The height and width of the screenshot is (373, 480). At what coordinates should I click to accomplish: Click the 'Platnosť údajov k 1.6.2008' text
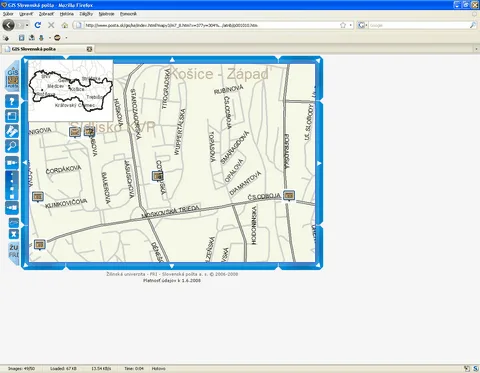[x=172, y=281]
